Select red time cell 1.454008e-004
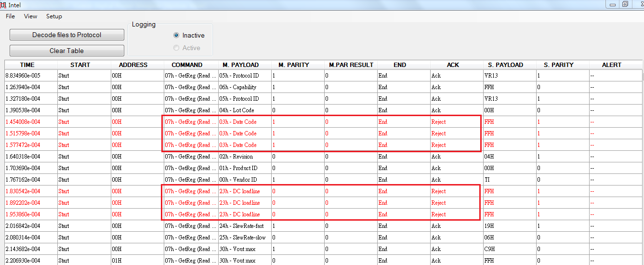This screenshot has width=644, height=265. 31,122
